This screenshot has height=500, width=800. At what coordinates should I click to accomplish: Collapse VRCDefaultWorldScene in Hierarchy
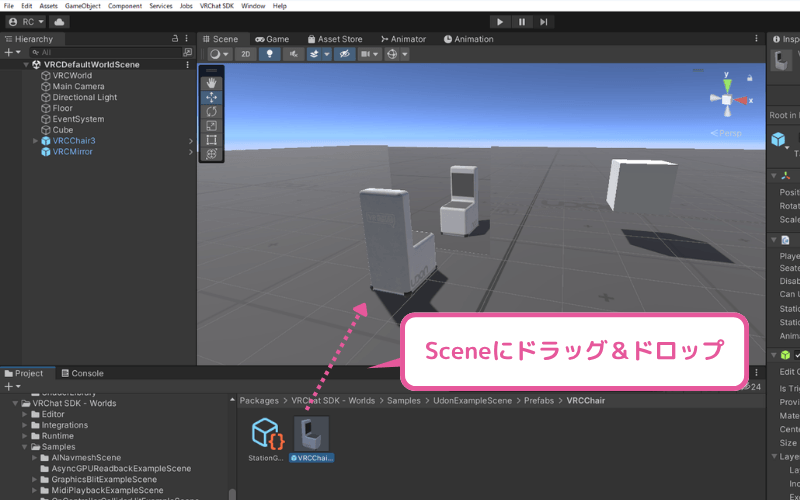click(26, 65)
